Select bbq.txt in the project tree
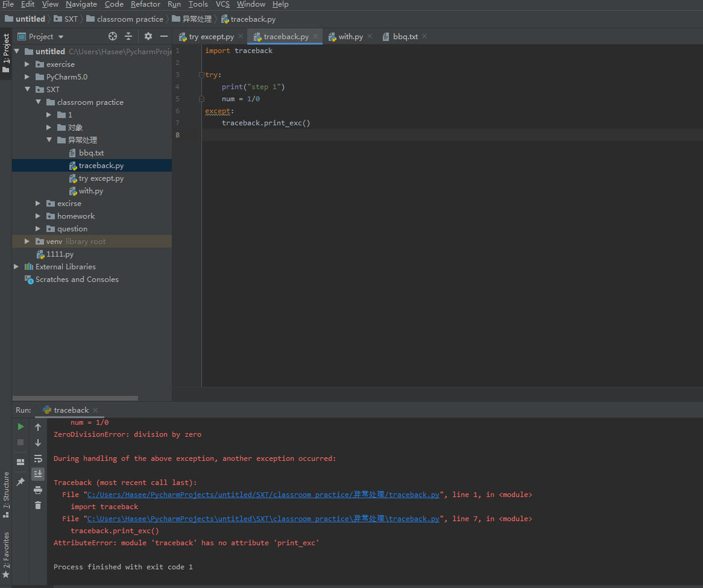The height and width of the screenshot is (588, 703). point(92,153)
